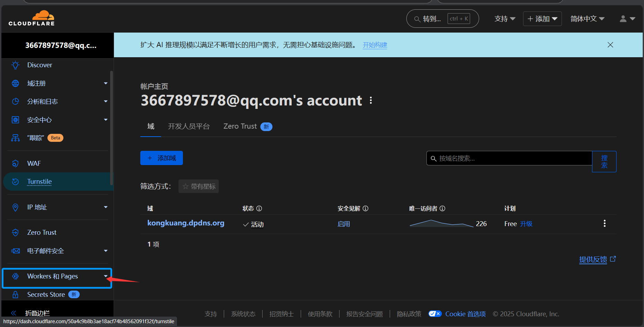The image size is (644, 327).
Task: Click the 添加域 button
Action: point(161,158)
